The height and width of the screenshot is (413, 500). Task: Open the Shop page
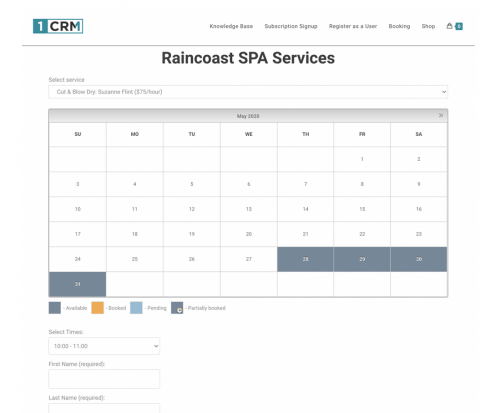428,26
